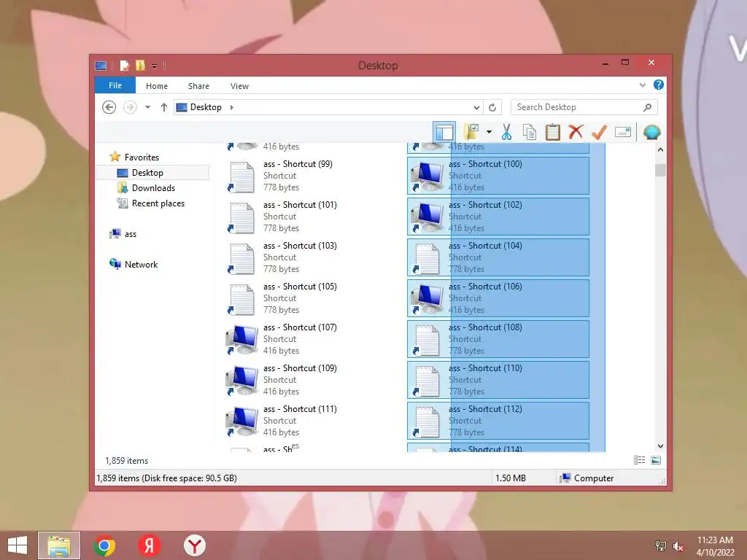Open the Help question mark
The width and height of the screenshot is (747, 560).
(x=659, y=85)
